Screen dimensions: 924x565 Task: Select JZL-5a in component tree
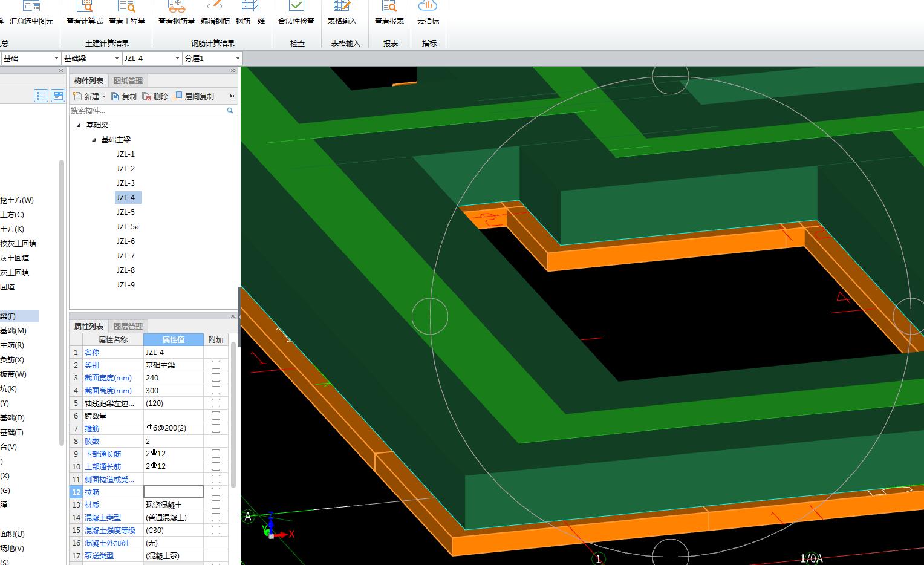click(x=128, y=227)
